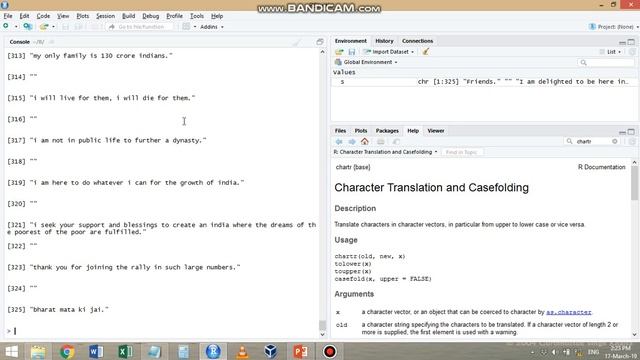Open the New File dropdown arrow
Screen dimensions: 640x360
point(16,27)
